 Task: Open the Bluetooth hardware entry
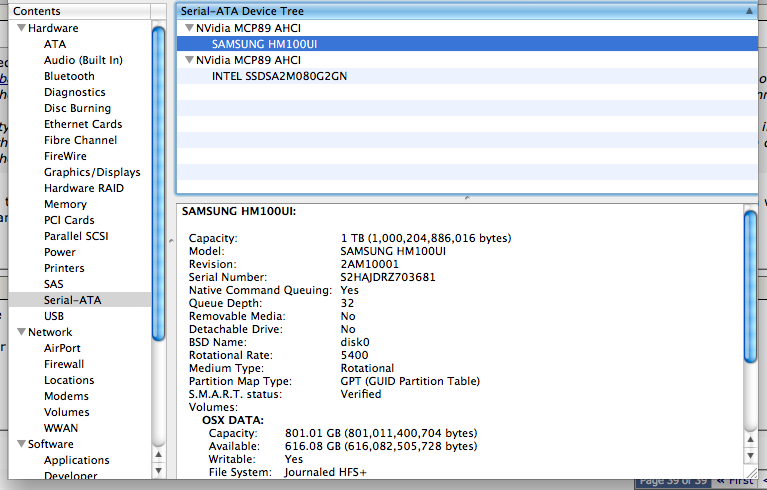(69, 76)
